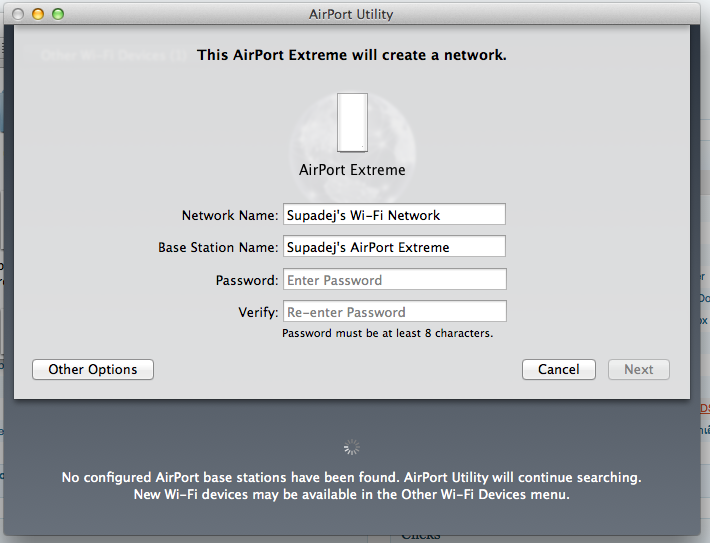Viewport: 710px width, 543px height.
Task: Click the gray close window button
Action: 18,14
